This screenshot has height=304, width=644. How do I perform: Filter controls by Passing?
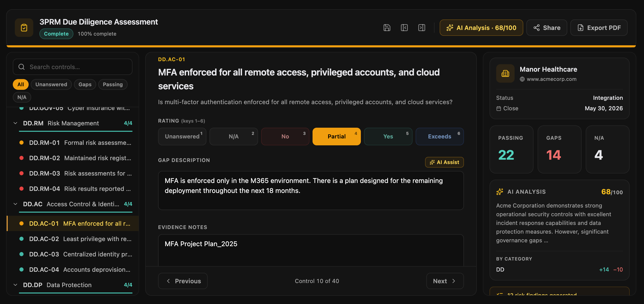[113, 84]
